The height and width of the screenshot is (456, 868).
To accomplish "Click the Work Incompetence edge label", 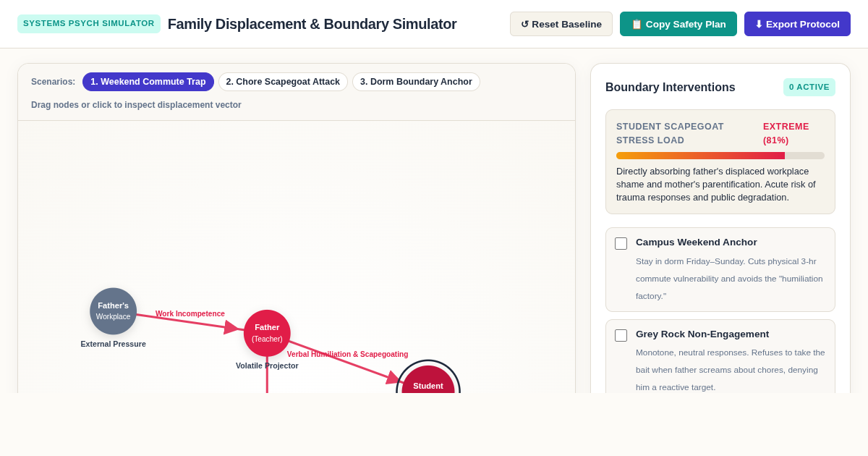I will point(190,314).
